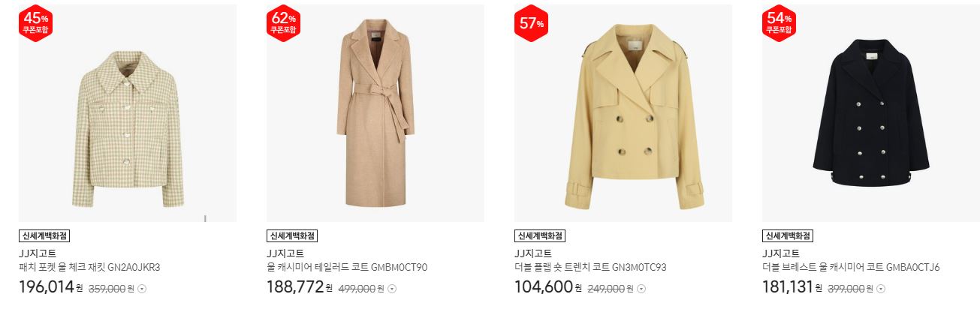The height and width of the screenshot is (318, 980).
Task: Open the navy double-breasted coat image
Action: tap(871, 113)
